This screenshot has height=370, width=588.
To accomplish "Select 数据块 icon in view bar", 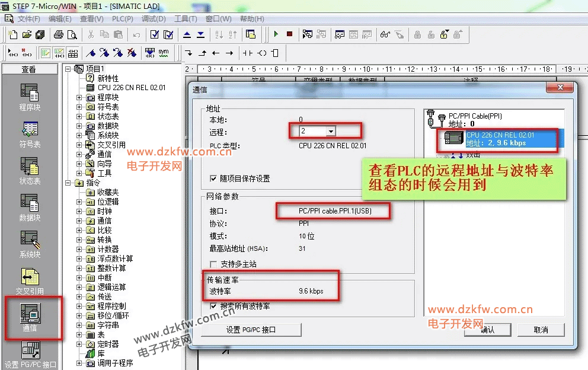I will click(29, 204).
